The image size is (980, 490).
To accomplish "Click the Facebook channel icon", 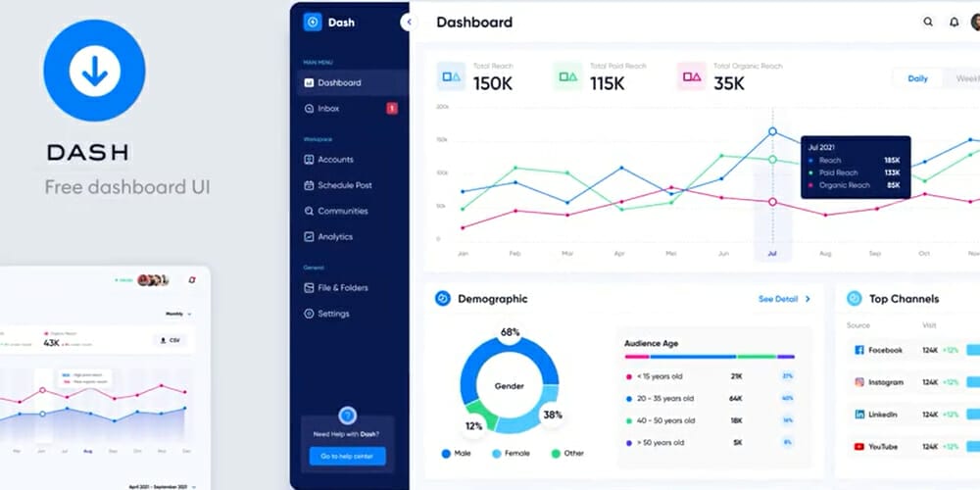I will (x=858, y=350).
